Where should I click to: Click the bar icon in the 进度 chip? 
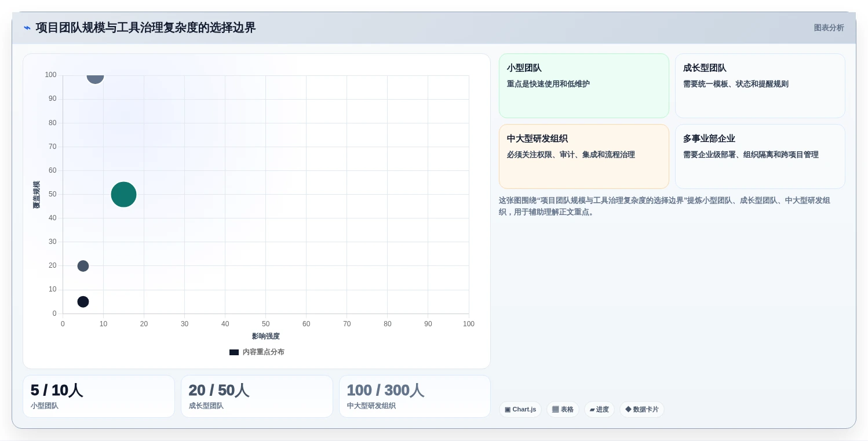[x=592, y=410]
